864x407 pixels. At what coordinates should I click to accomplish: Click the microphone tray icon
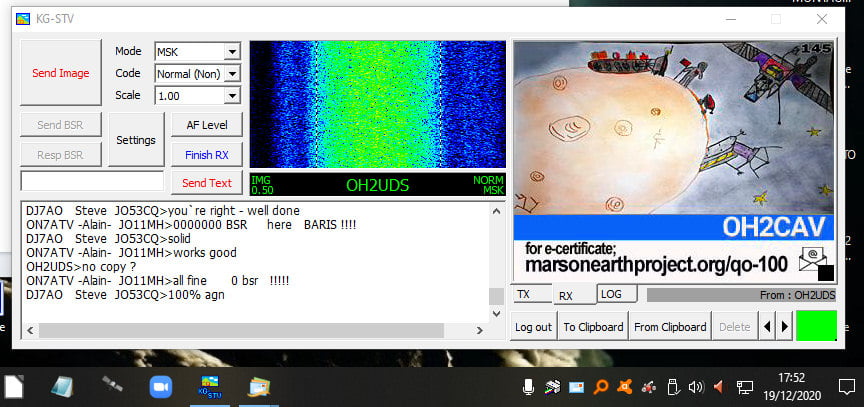tap(528, 387)
